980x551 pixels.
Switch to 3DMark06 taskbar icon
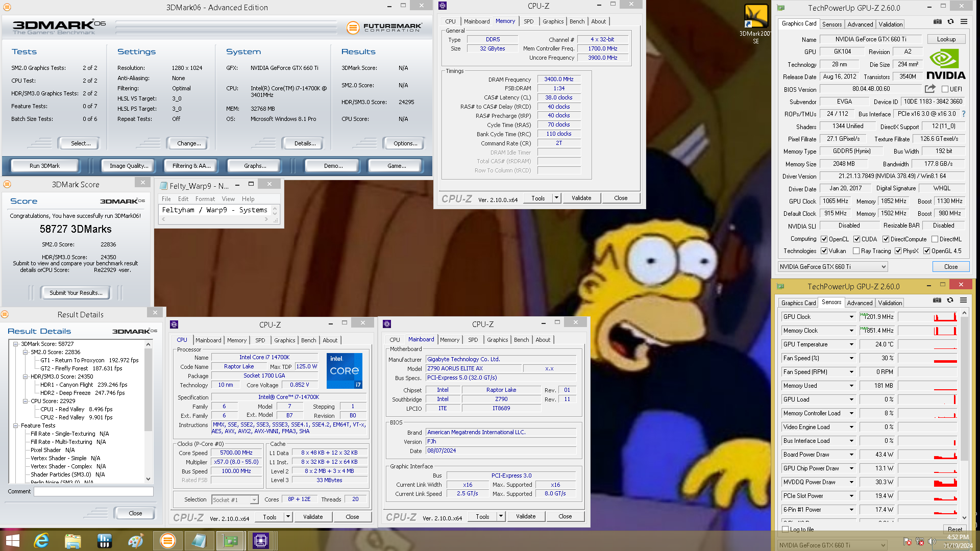(x=168, y=541)
